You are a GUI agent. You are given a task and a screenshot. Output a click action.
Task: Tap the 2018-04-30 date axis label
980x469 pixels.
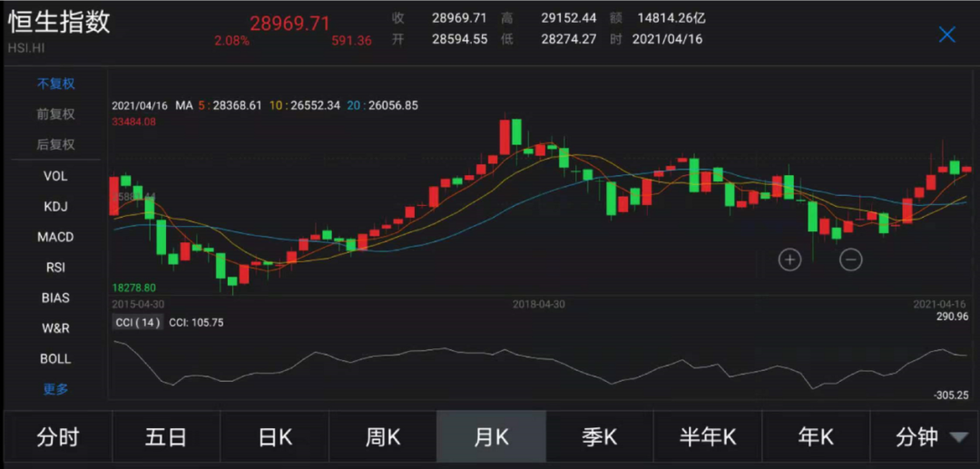pos(539,304)
